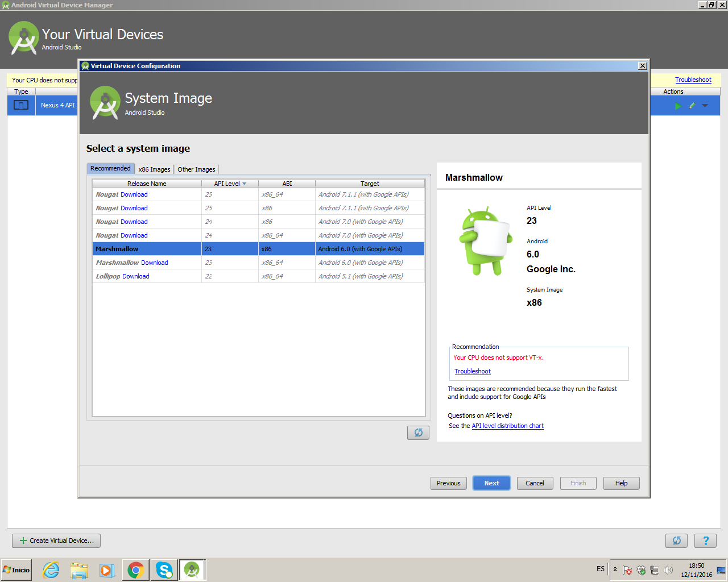Open the AVD Manager help question-mark button
Viewport: 728px width, 582px height.
(706, 541)
